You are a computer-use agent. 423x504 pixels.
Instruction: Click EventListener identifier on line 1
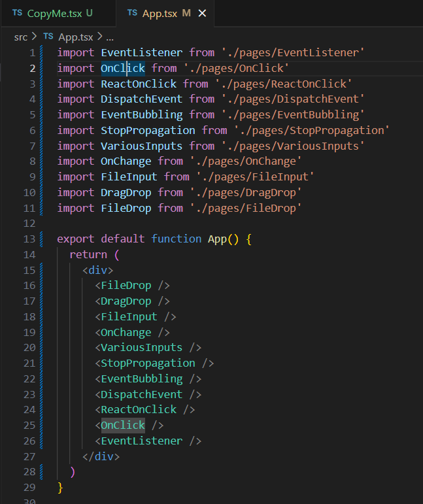click(141, 53)
